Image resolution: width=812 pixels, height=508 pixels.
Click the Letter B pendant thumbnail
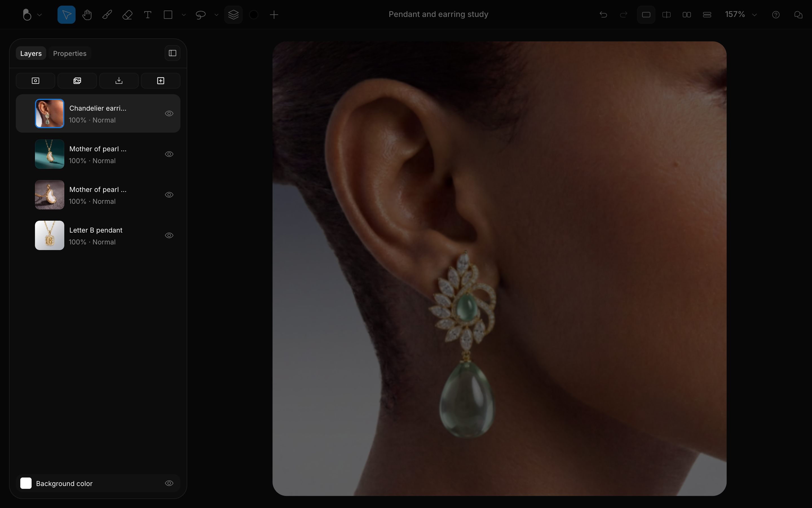click(x=50, y=236)
